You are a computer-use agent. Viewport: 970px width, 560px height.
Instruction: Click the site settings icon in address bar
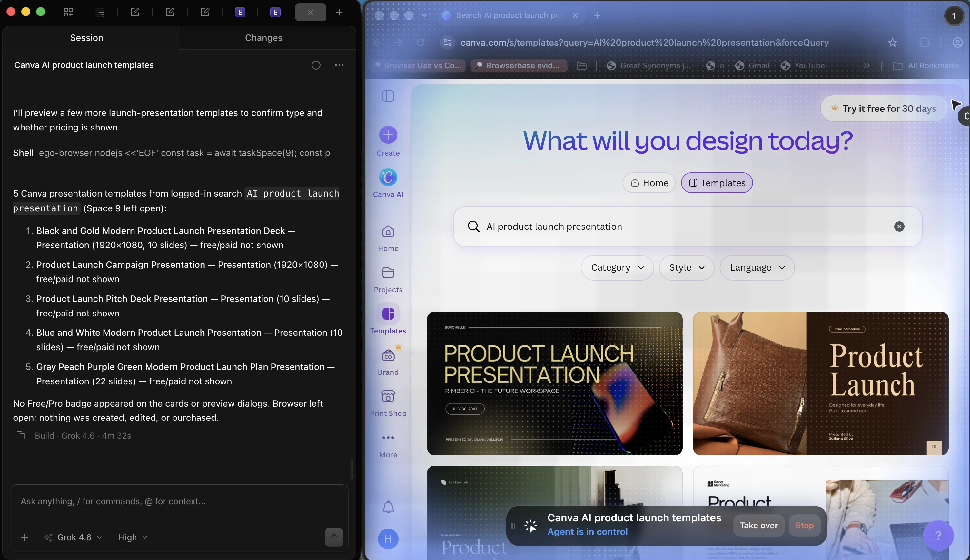pos(448,43)
